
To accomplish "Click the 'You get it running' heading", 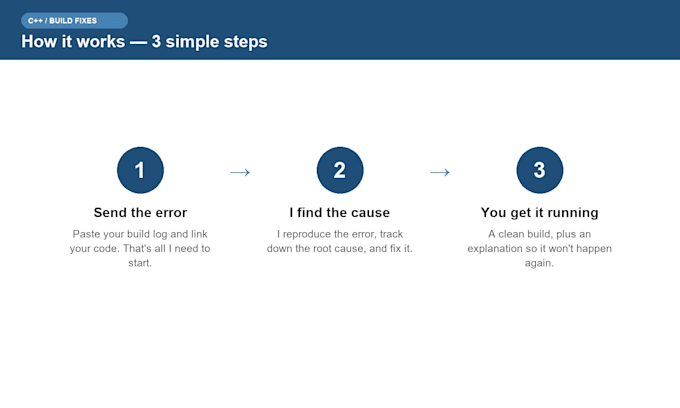I will 539,212.
